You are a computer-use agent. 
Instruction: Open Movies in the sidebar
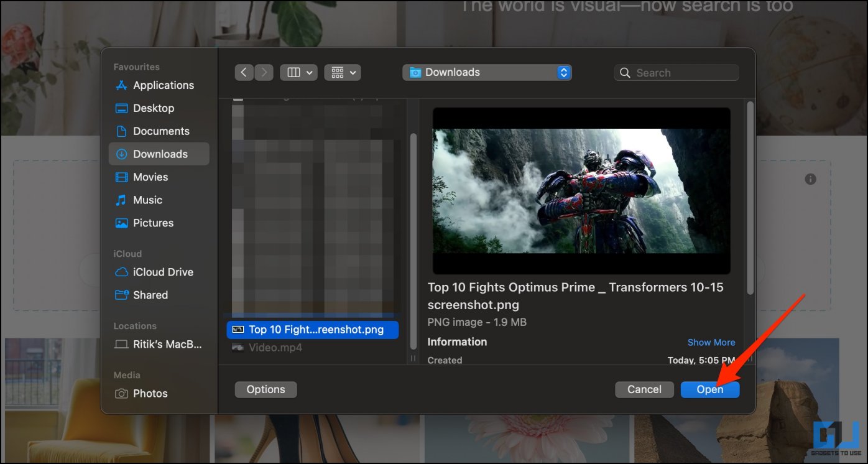pyautogui.click(x=159, y=177)
